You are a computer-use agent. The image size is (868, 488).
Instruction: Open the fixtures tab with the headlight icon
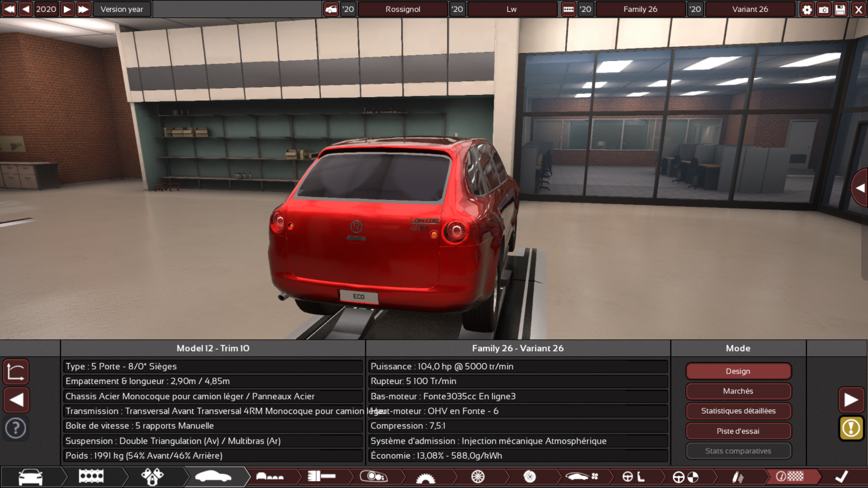pos(374,477)
